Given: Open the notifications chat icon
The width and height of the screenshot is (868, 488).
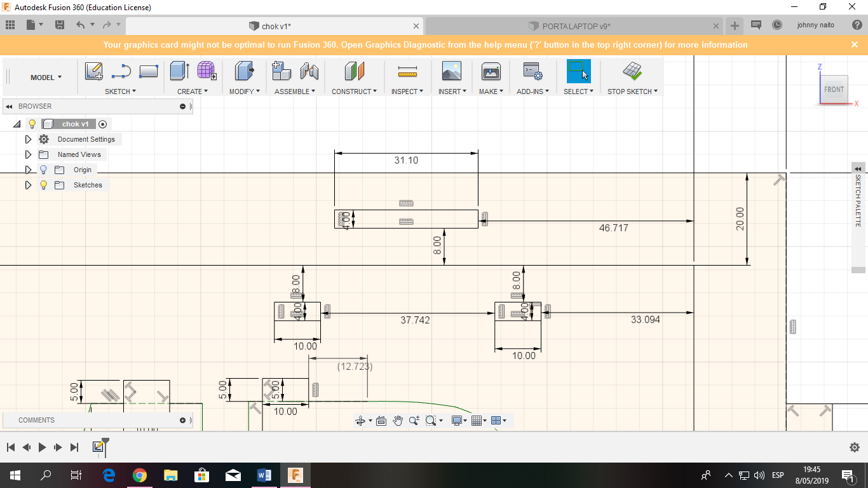Looking at the screenshot, I should pos(756,25).
